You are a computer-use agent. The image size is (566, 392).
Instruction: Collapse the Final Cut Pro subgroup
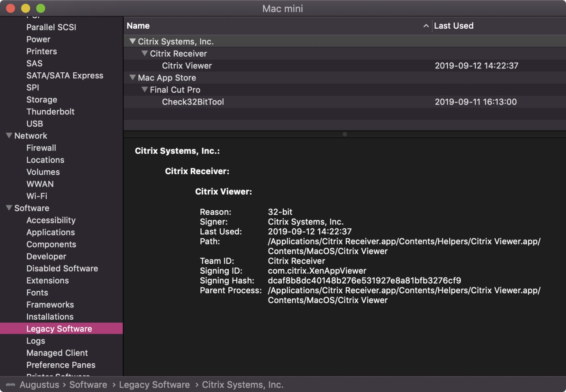[x=145, y=90]
